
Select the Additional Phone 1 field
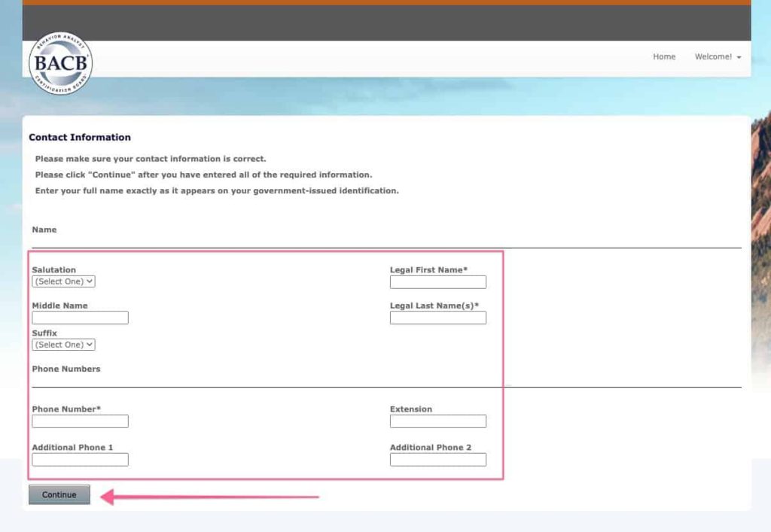(80, 459)
